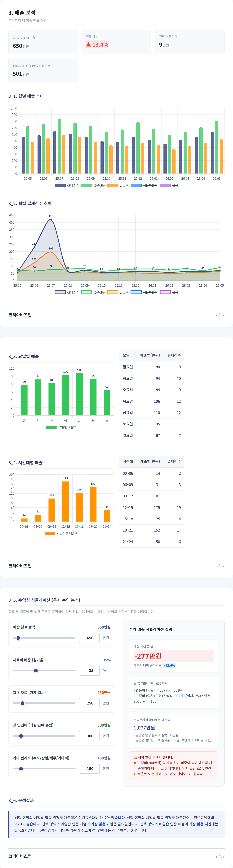Image resolution: width=233 pixels, height=868 pixels.
Task: Toggle 강남구 legend in 월별 매출 추이 chart
Action: [118, 185]
